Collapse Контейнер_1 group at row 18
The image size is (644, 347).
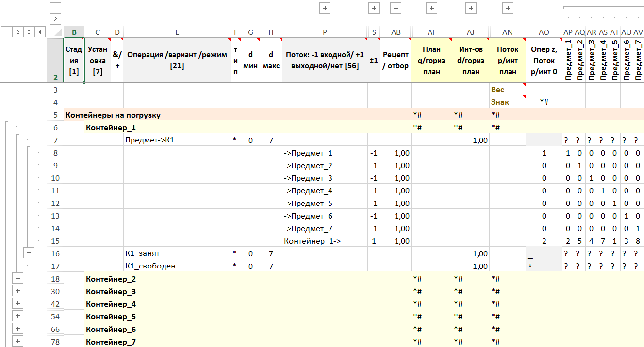[x=18, y=279]
